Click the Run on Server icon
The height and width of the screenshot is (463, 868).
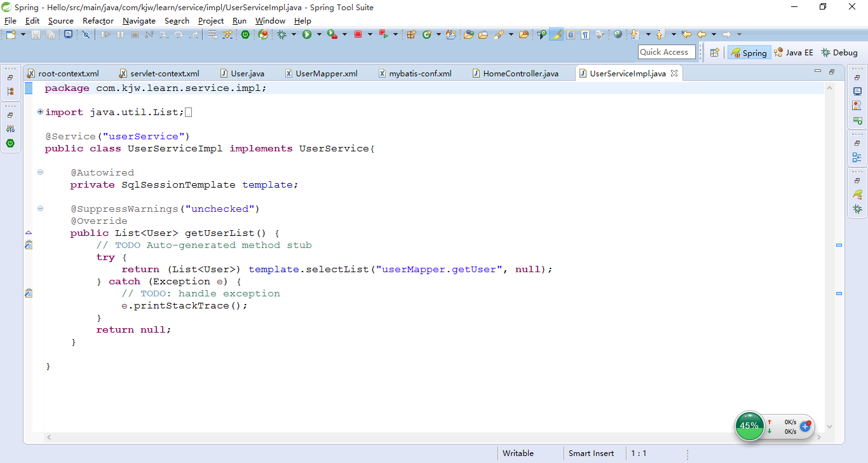[x=331, y=34]
